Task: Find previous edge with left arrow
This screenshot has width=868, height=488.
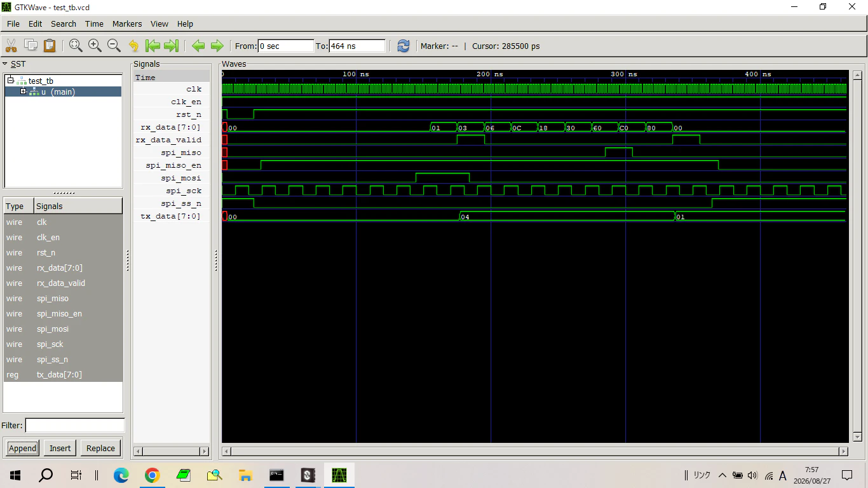Action: [198, 46]
